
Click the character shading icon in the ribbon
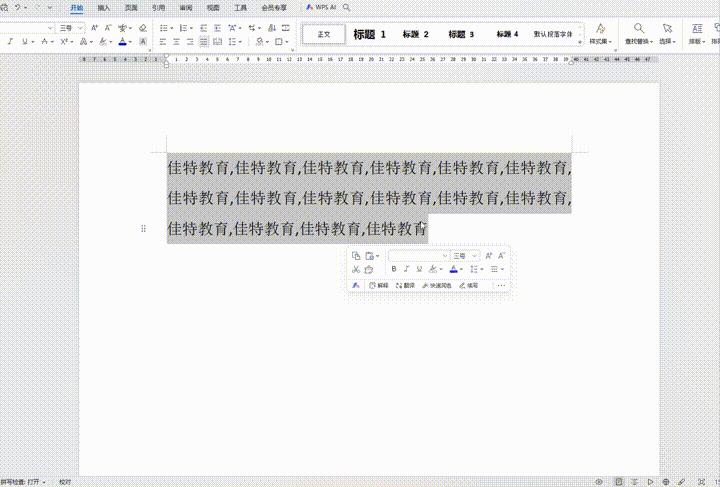click(x=143, y=42)
